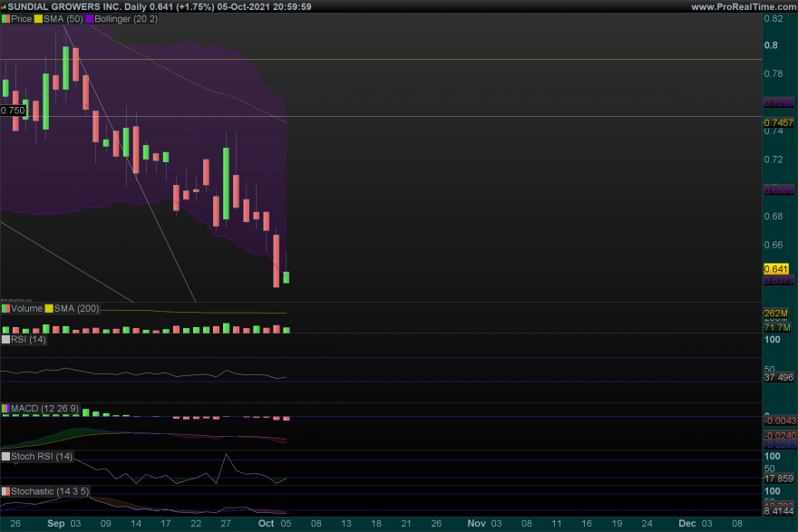Click the 0.7457 SMA value tag
The height and width of the screenshot is (532, 798).
tap(779, 122)
